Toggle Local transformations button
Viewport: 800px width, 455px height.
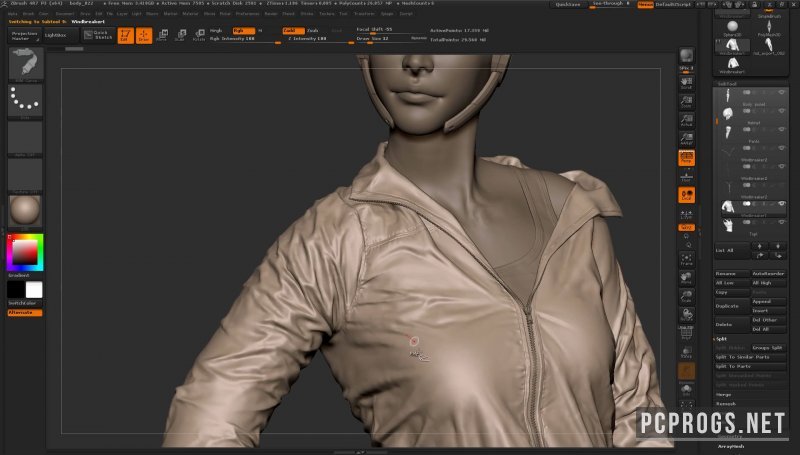686,195
